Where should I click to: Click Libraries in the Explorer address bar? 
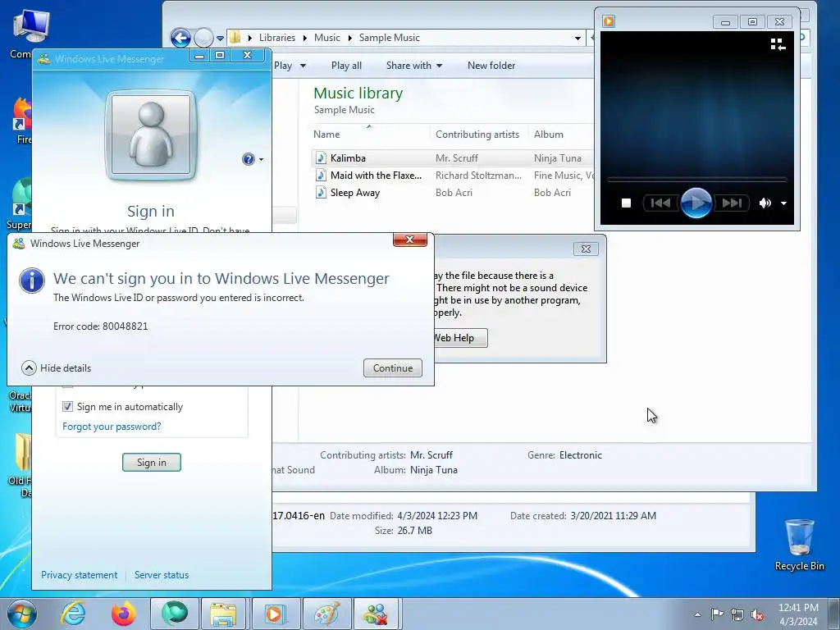click(x=277, y=38)
